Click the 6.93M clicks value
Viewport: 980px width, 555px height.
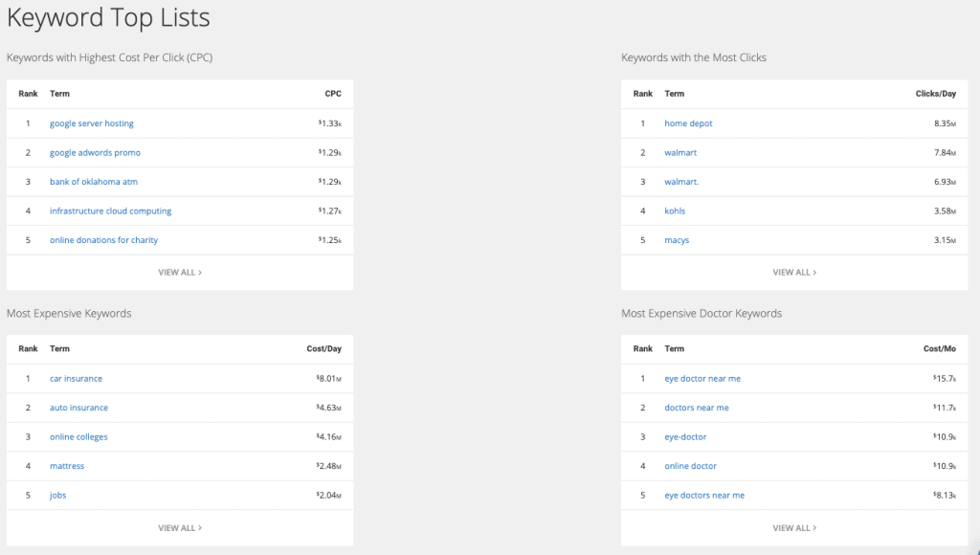pyautogui.click(x=945, y=182)
